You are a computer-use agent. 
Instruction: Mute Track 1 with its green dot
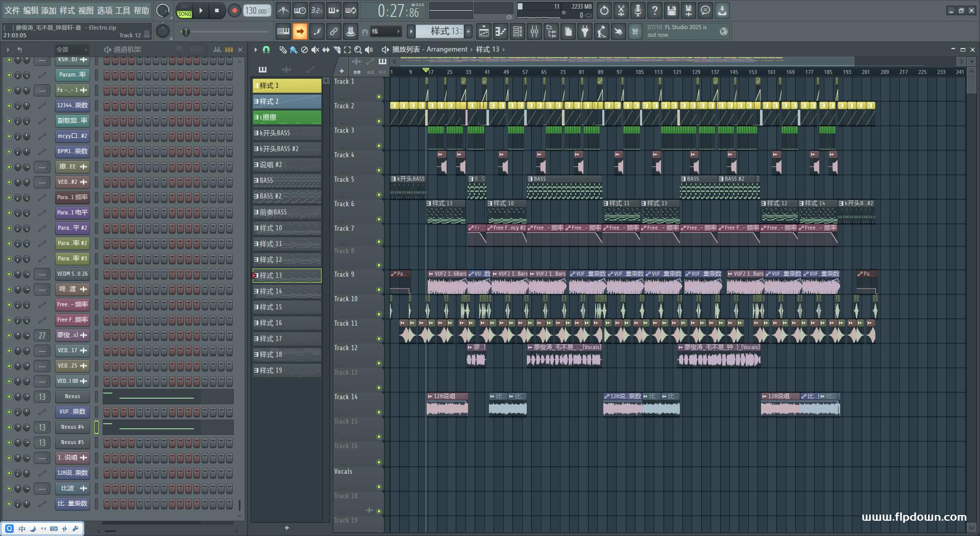379,96
